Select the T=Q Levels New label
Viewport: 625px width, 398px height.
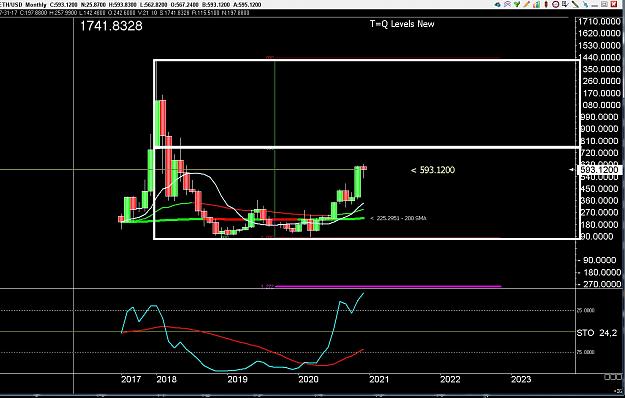click(402, 24)
